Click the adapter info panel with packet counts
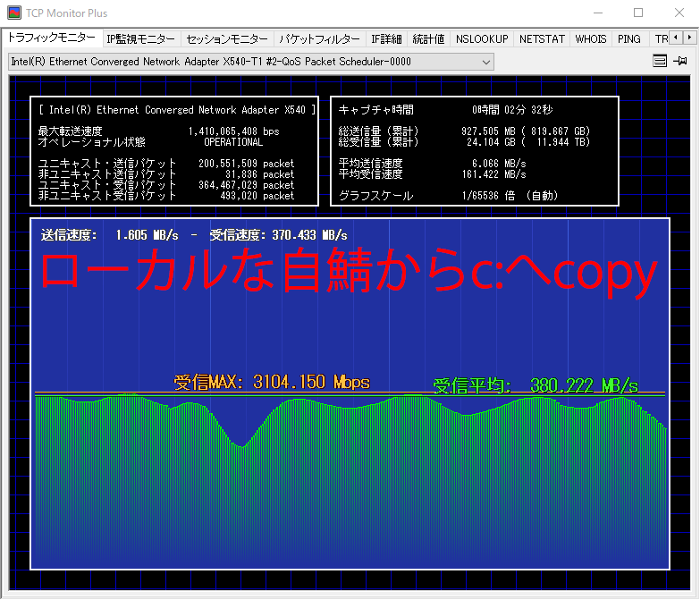 click(176, 151)
